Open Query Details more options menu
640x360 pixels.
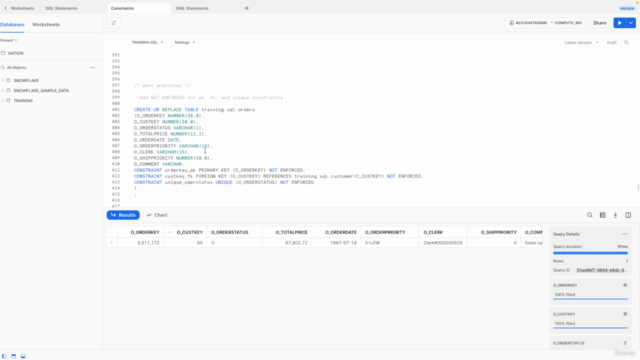pyautogui.click(x=625, y=234)
